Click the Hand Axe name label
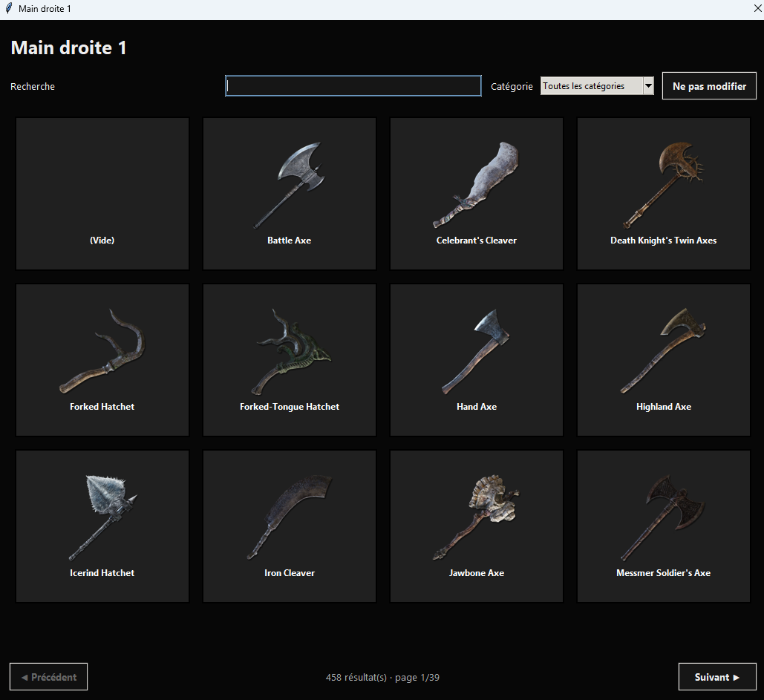The height and width of the screenshot is (700, 764). tap(477, 407)
